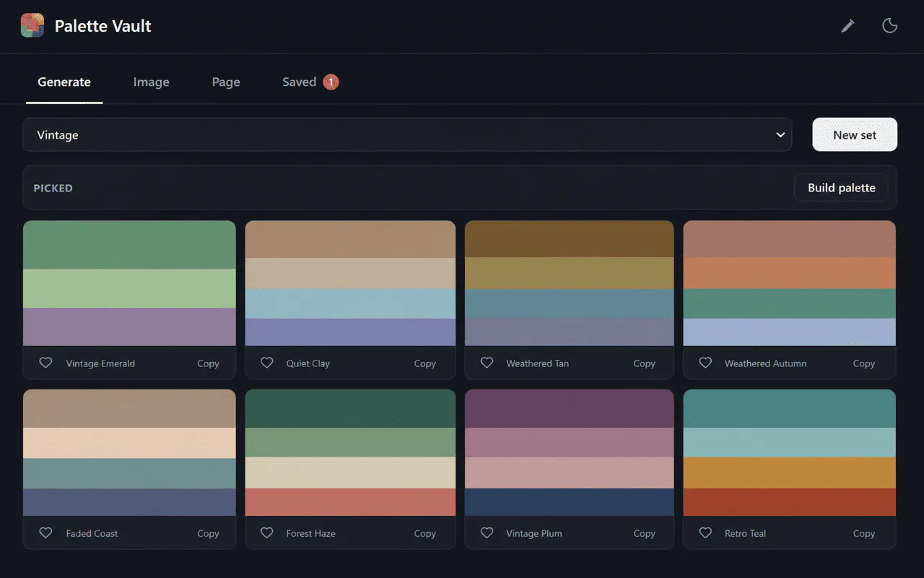Click the Build palette button
This screenshot has height=578, width=924.
pyautogui.click(x=841, y=188)
